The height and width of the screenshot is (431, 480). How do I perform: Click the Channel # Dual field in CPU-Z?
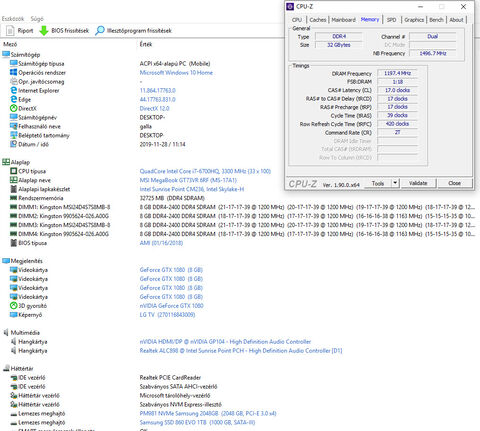(x=433, y=36)
